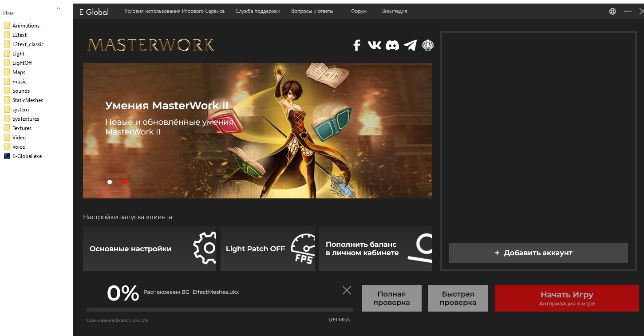Select the L2text folder icon in Explorer
The width and height of the screenshot is (644, 336).
click(x=7, y=35)
